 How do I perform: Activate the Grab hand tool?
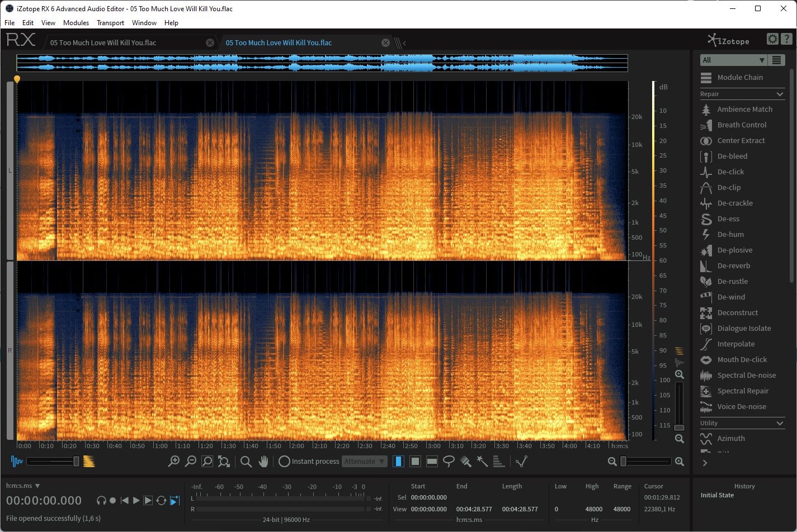263,461
